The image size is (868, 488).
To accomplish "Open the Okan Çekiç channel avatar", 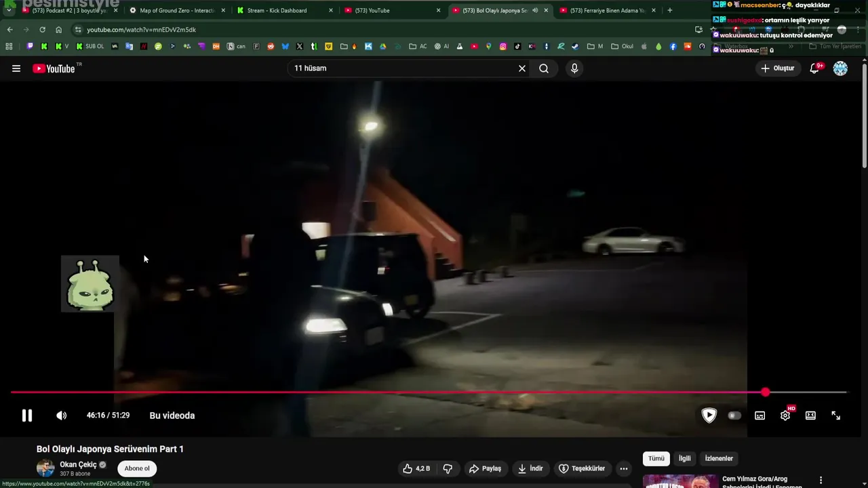I will click(45, 468).
